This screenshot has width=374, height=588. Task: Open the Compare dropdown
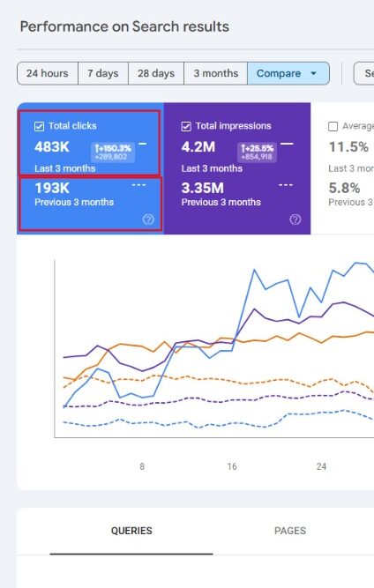[x=288, y=73]
